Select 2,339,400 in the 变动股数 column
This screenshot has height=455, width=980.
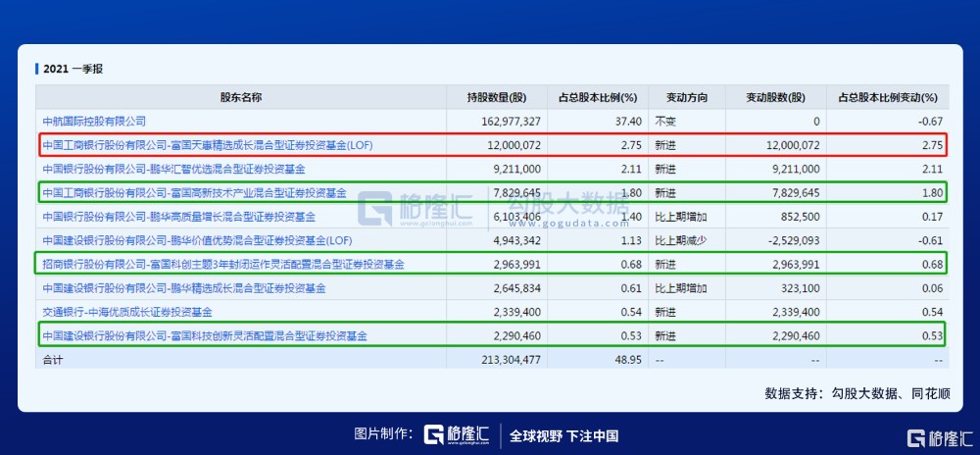pyautogui.click(x=796, y=312)
